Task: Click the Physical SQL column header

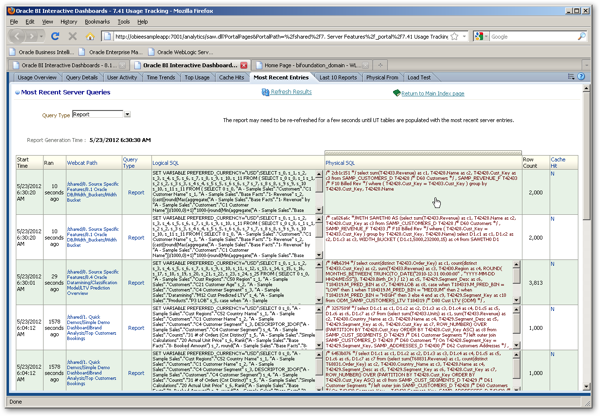Action: (340, 163)
